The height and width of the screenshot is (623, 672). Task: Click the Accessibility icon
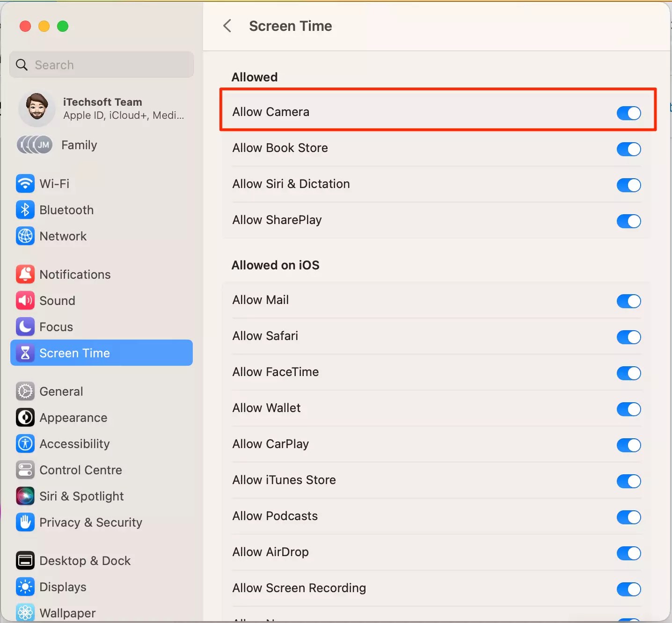coord(25,443)
